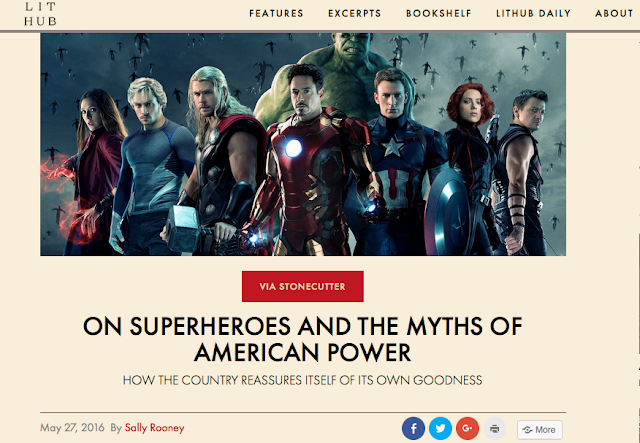
Task: Click the Via Stonecutter button
Action: 302,287
